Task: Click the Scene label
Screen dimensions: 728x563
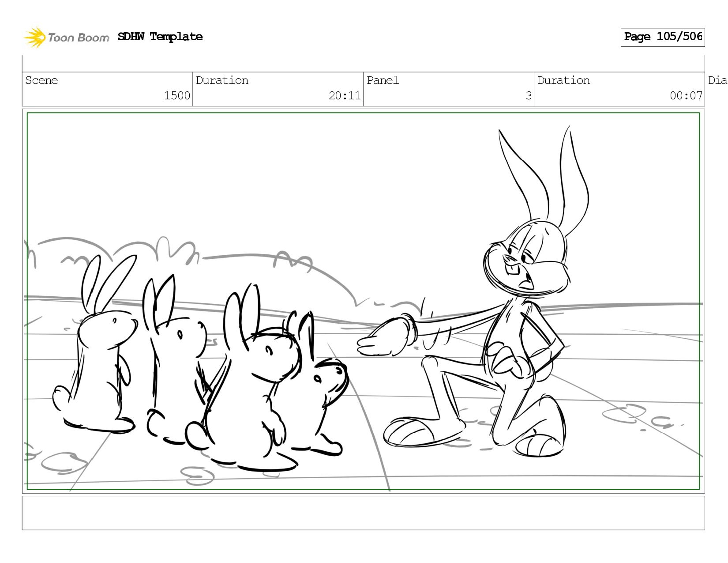Action: pyautogui.click(x=41, y=80)
